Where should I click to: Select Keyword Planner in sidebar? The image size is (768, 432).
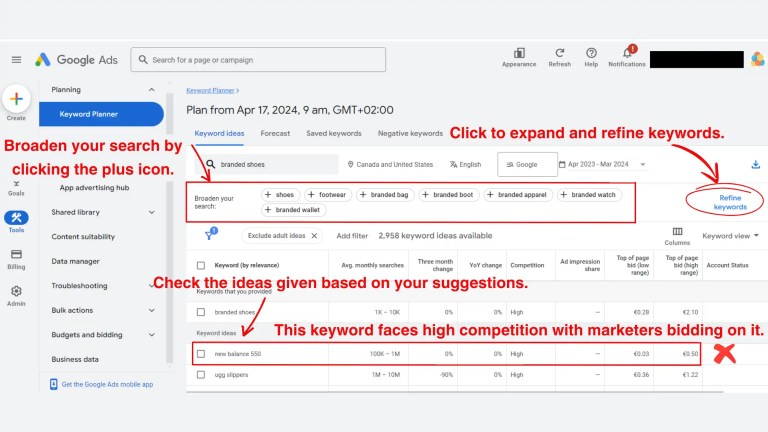coord(101,114)
